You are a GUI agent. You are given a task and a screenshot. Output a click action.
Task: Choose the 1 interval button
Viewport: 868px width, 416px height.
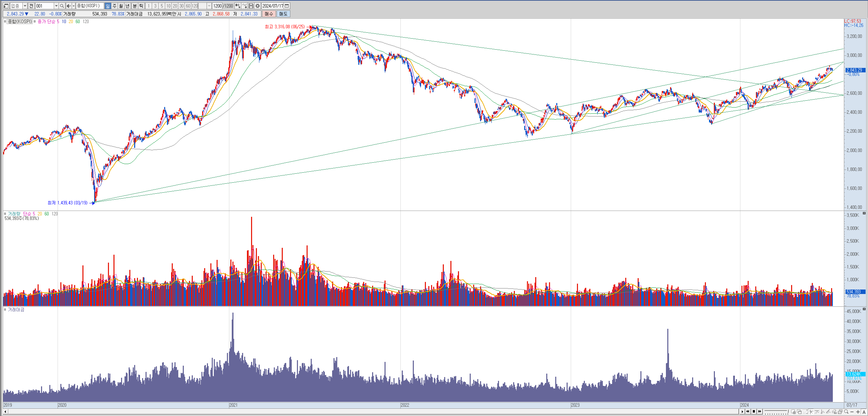tap(149, 6)
